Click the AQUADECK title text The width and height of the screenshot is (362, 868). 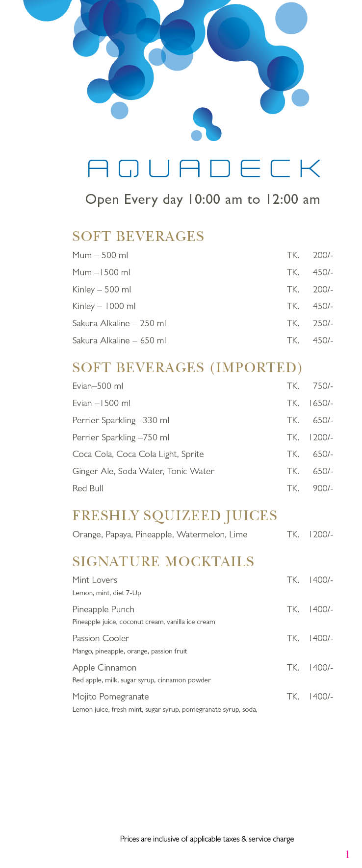point(204,169)
